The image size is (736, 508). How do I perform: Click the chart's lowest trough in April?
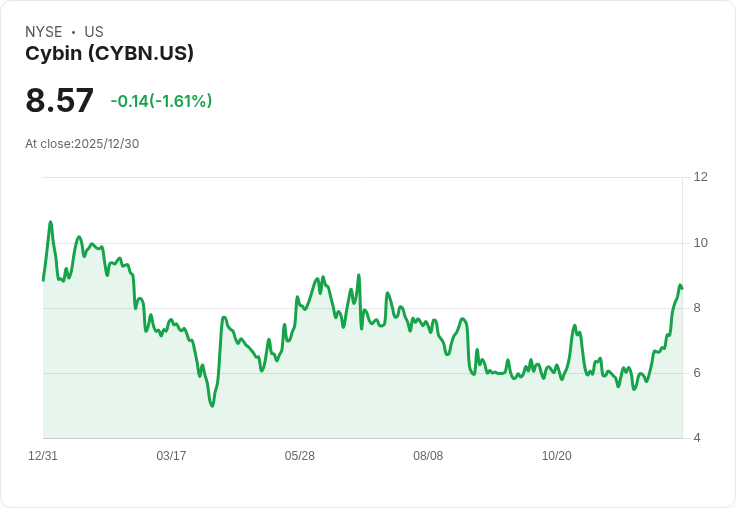[212, 406]
